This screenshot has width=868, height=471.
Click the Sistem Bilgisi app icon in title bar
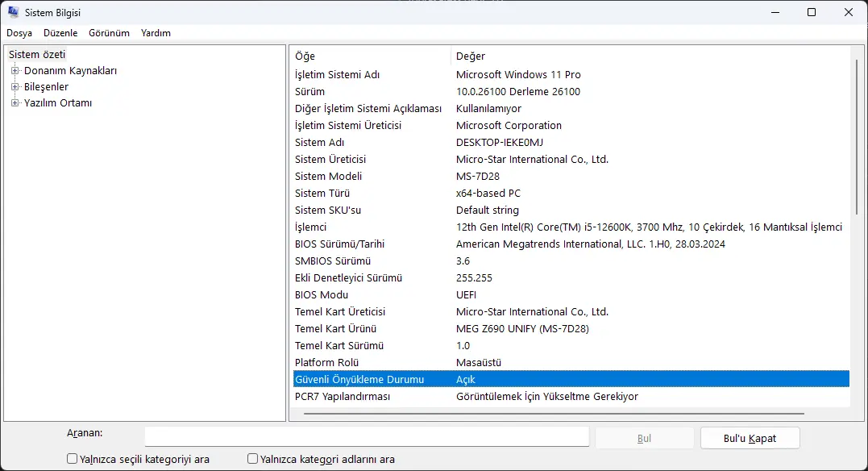(x=13, y=12)
